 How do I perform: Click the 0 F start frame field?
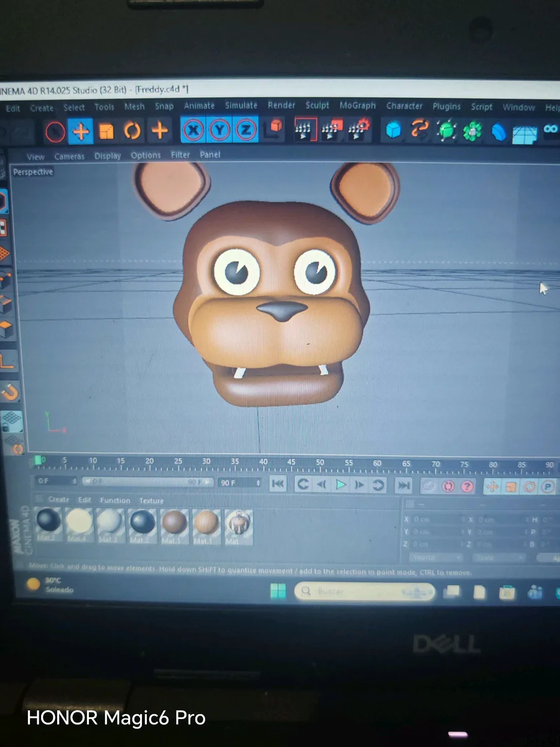click(57, 481)
